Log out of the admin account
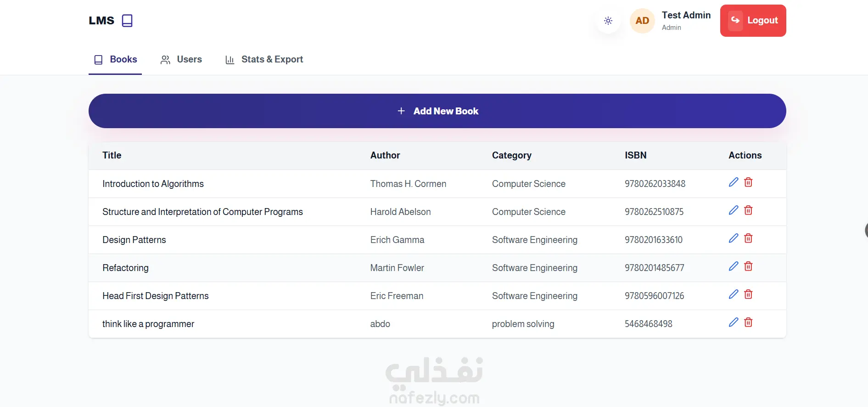The image size is (868, 407). [x=753, y=21]
